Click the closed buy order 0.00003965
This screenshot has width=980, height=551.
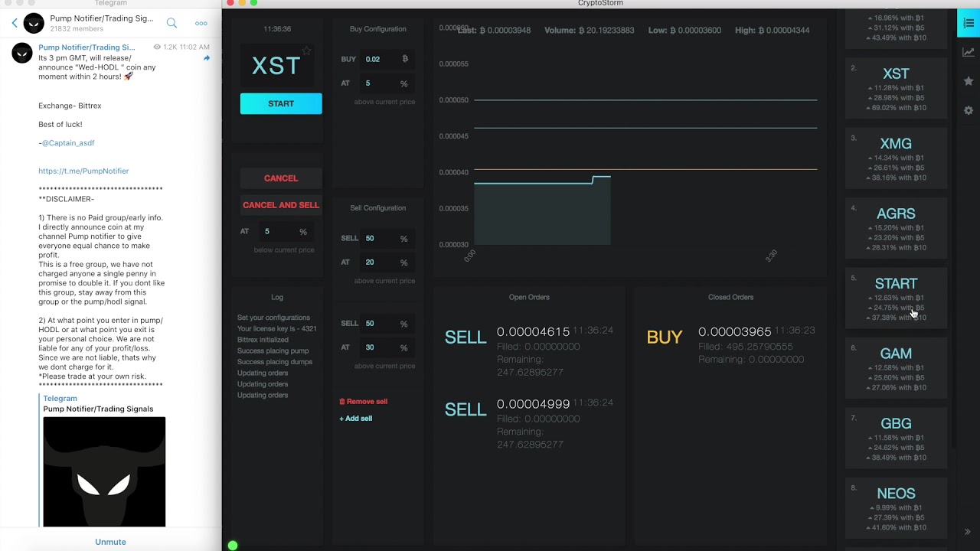(730, 344)
